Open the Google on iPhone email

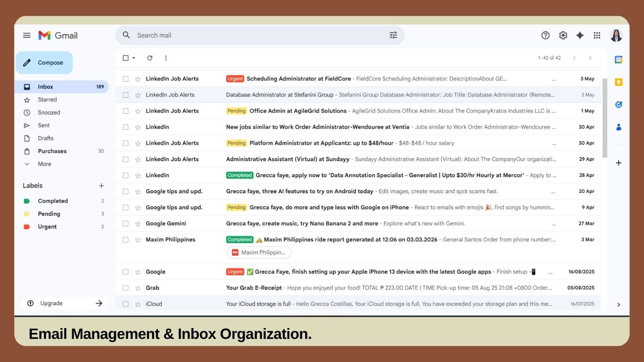(358, 207)
